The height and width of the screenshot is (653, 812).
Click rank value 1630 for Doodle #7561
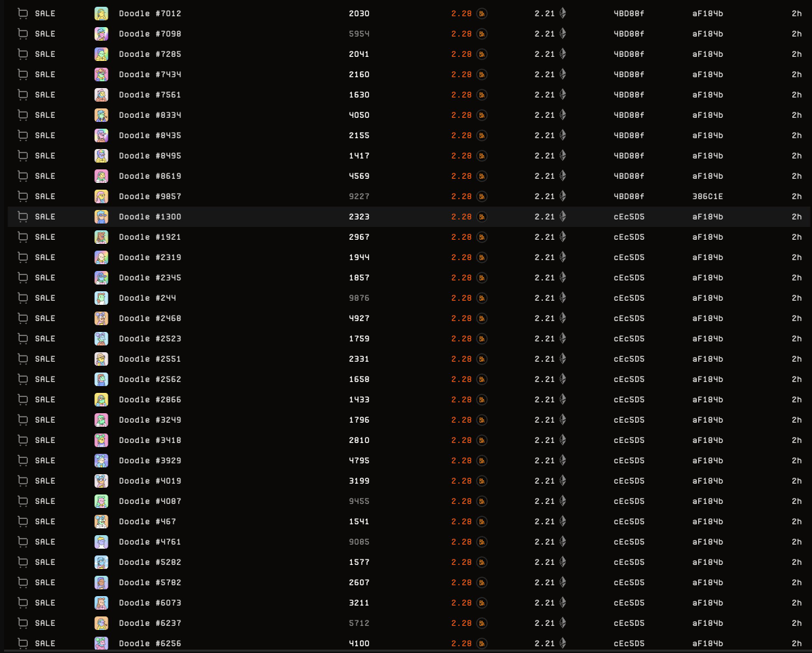pos(359,95)
